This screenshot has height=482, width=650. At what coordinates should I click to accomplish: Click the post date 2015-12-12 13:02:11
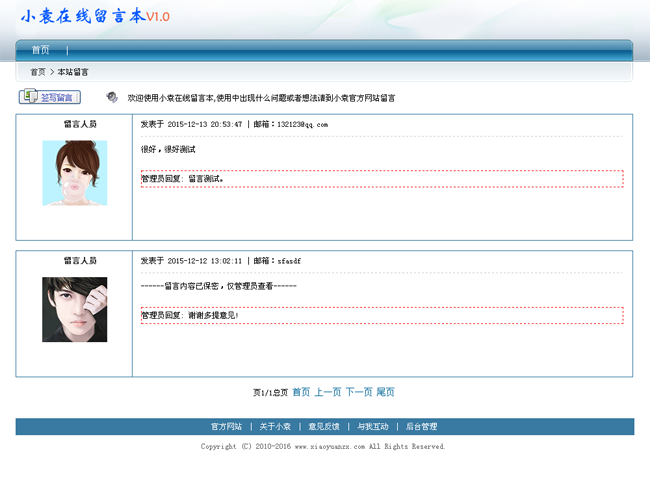tap(205, 261)
